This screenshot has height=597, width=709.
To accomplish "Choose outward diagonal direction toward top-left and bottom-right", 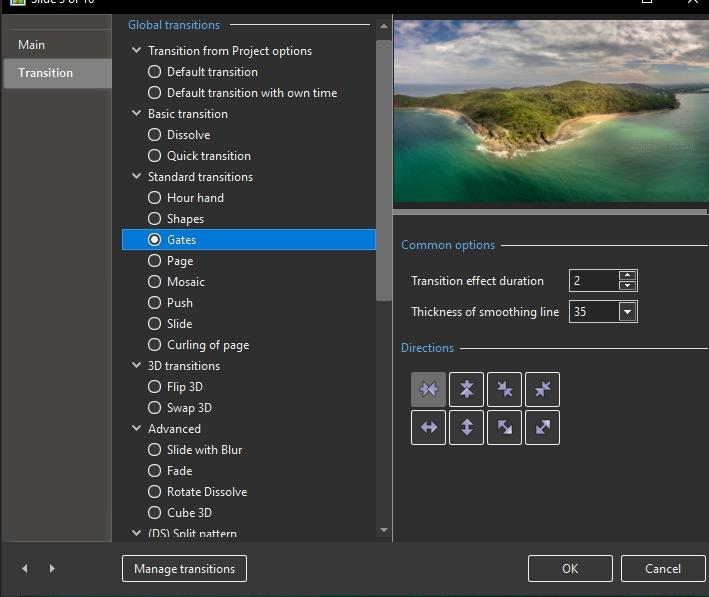I will point(504,427).
